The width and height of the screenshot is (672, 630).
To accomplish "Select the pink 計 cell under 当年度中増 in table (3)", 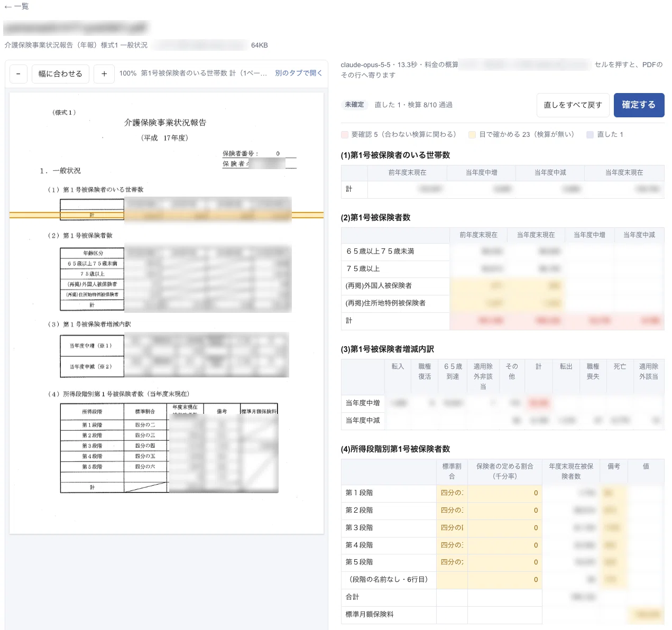I will pyautogui.click(x=539, y=403).
